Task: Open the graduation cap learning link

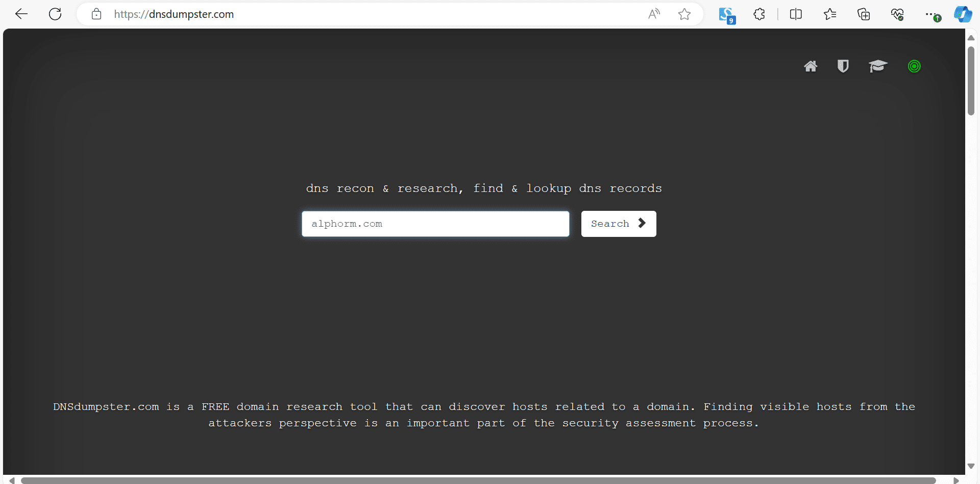Action: pyautogui.click(x=878, y=66)
